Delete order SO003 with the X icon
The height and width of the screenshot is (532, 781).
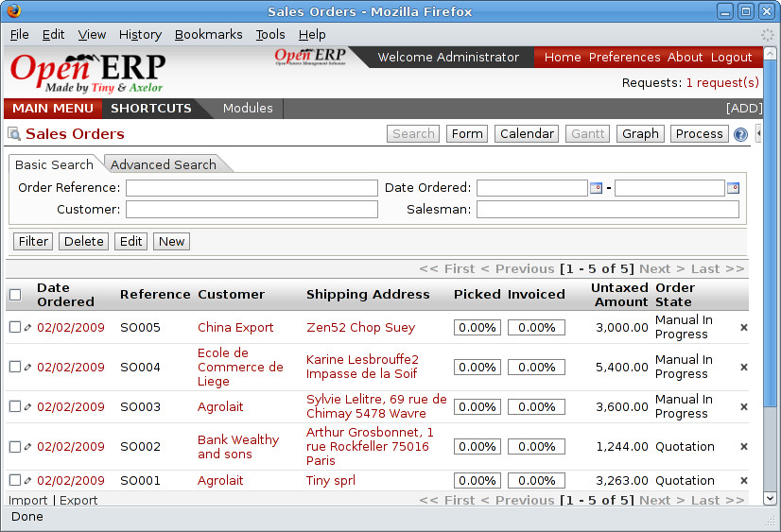tap(743, 407)
